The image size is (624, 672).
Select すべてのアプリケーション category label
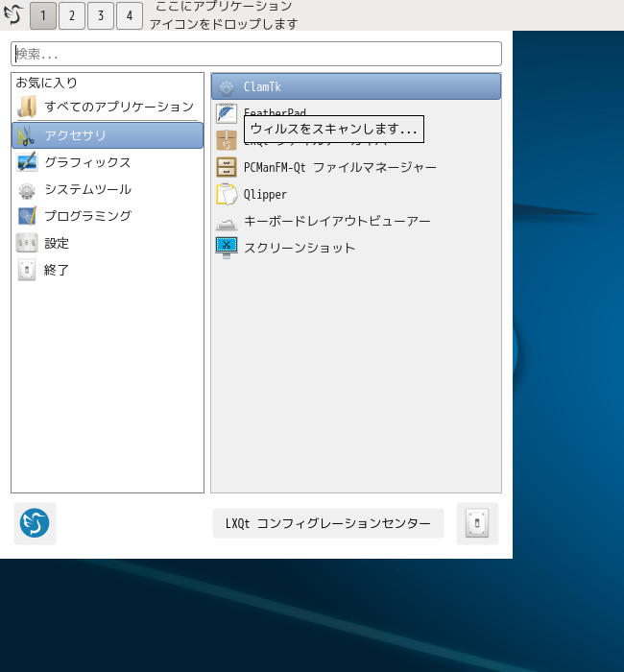pos(119,107)
